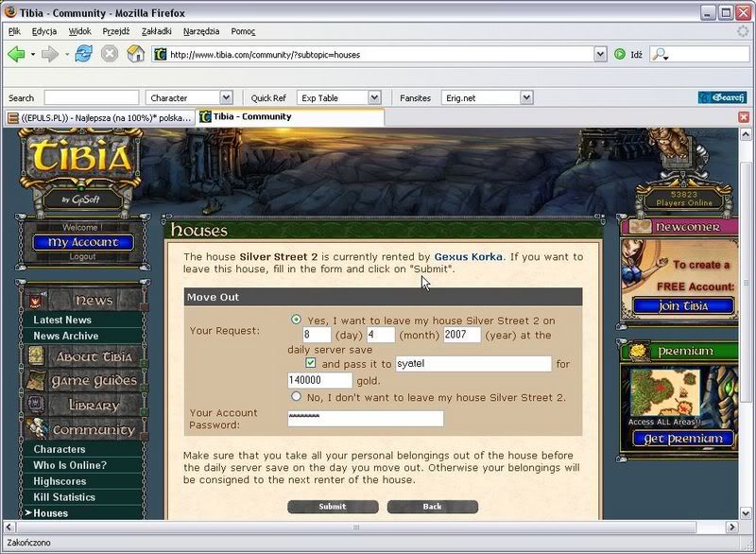Viewport: 756px width, 554px height.
Task: Click the year input field
Action: click(x=462, y=335)
